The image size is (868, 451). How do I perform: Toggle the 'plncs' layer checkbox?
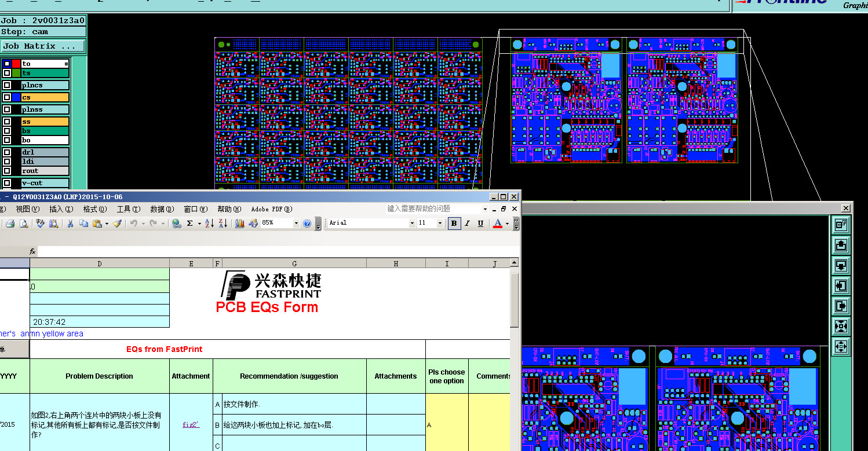pos(7,85)
